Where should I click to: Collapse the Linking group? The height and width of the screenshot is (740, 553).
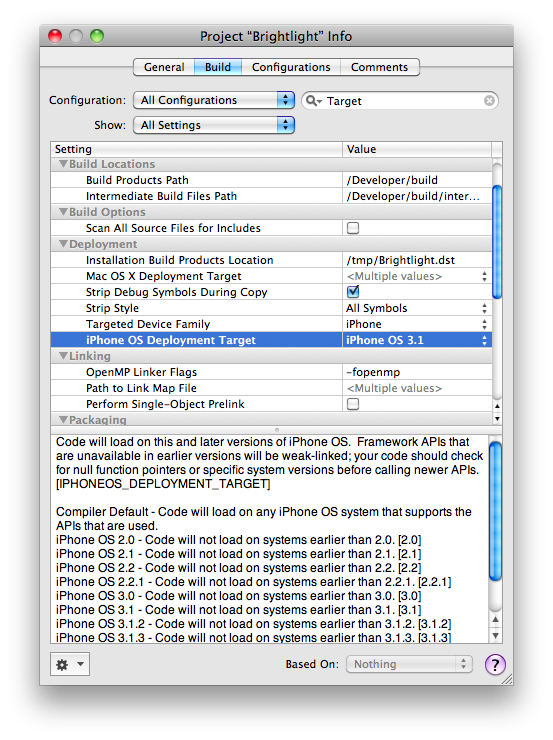point(63,356)
